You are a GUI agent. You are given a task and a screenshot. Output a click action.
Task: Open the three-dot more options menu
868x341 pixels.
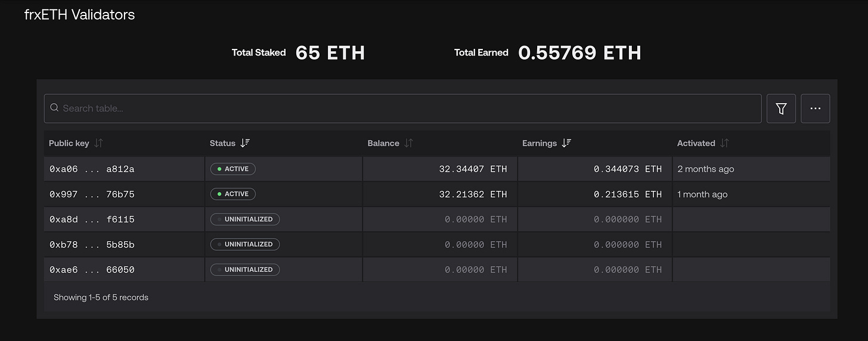(816, 108)
